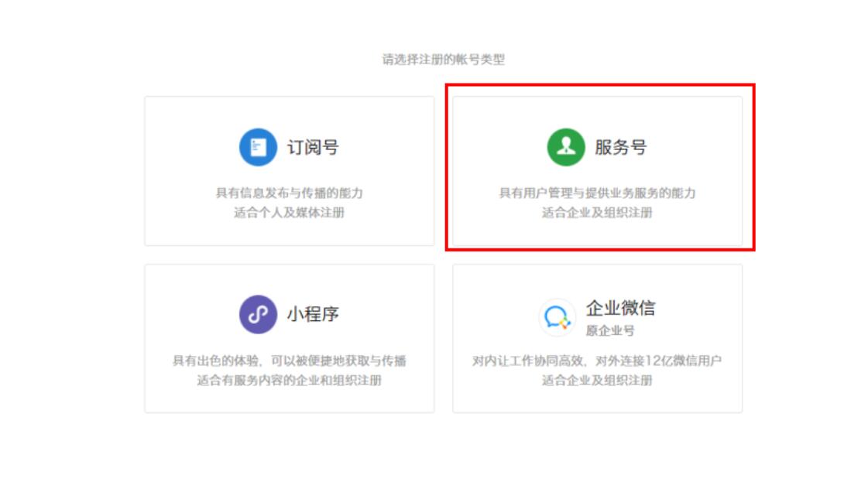
Task: Click 具有用户管理与提供业务服务的能力 description
Action: 597,193
